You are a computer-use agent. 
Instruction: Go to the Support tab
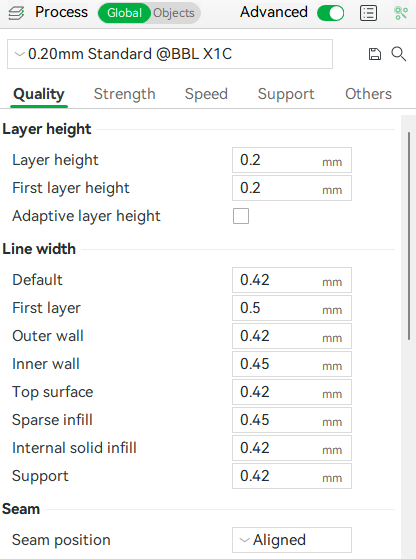pyautogui.click(x=286, y=94)
